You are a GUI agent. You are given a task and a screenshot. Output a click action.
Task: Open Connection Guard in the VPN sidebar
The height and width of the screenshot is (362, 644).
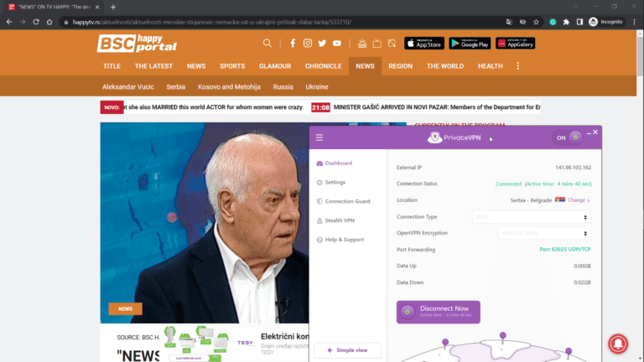coord(347,201)
